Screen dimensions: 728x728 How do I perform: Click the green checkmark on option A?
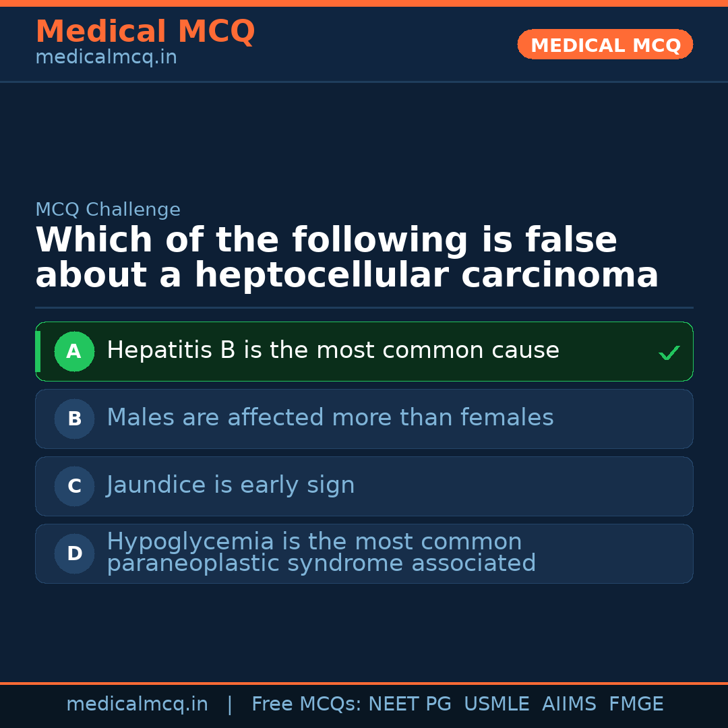[x=669, y=353]
